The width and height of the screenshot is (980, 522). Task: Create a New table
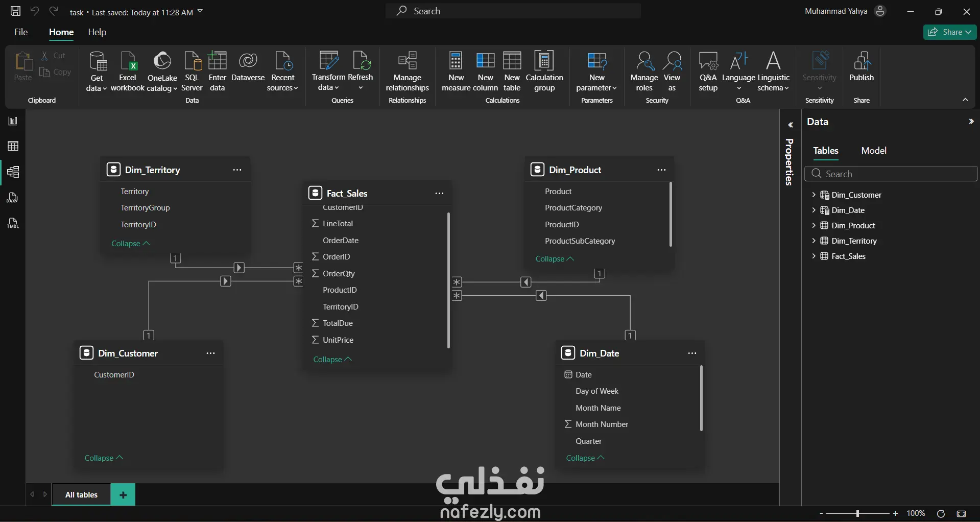[x=512, y=72]
